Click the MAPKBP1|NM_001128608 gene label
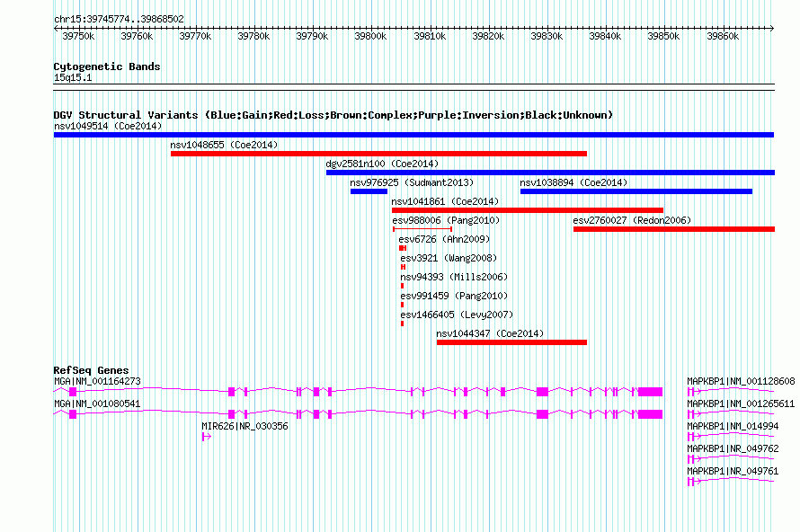The width and height of the screenshot is (800, 532). [741, 381]
